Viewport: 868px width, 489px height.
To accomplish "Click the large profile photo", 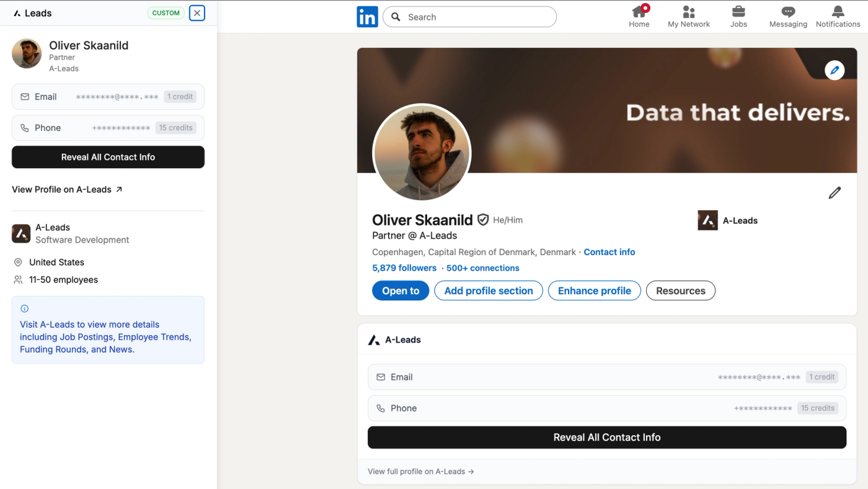I will 422,153.
